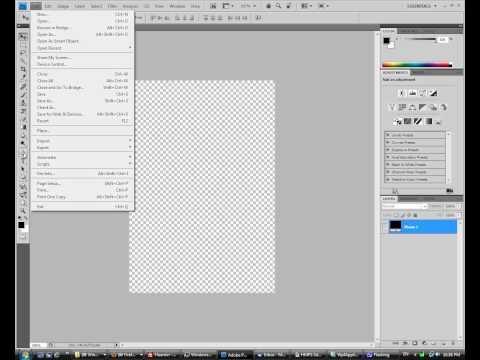The image size is (480, 360).
Task: Expand Hue/Saturation Presets list
Action: 388,157
